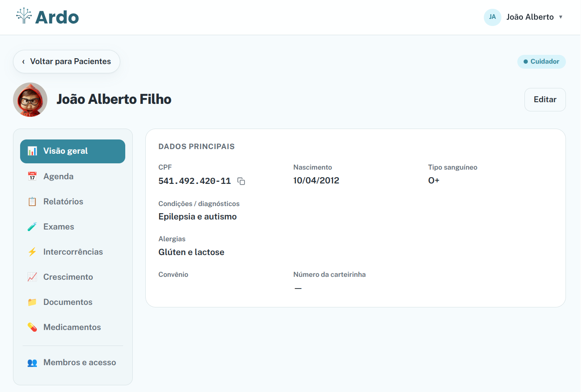Click the DADOS PRINCIPAIS heading
581x392 pixels.
click(196, 147)
